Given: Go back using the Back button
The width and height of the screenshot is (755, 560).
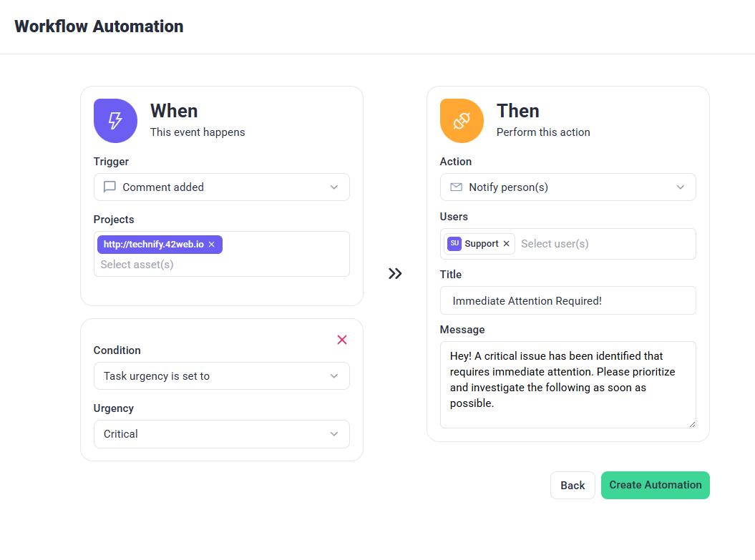Looking at the screenshot, I should click(573, 485).
